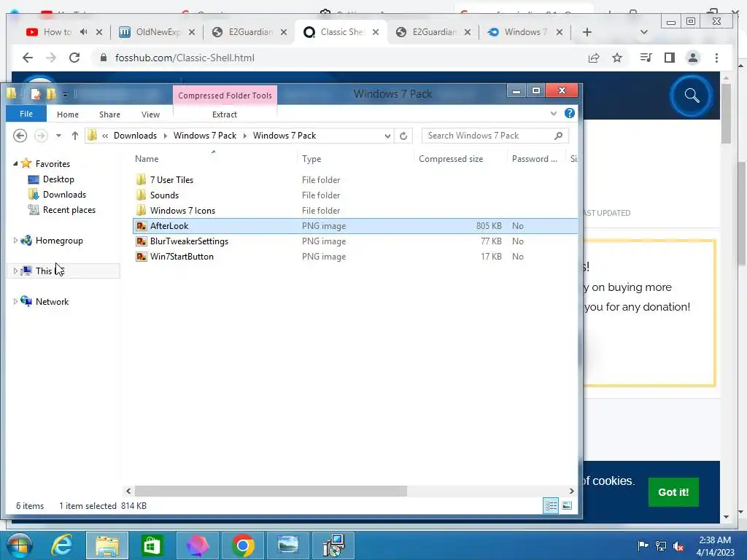Mute the How to YouTube tab audio

[x=84, y=32]
